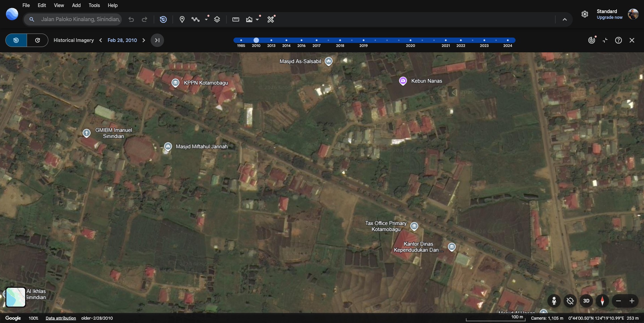The height and width of the screenshot is (323, 644).
Task: Toggle 3D view
Action: 586,301
